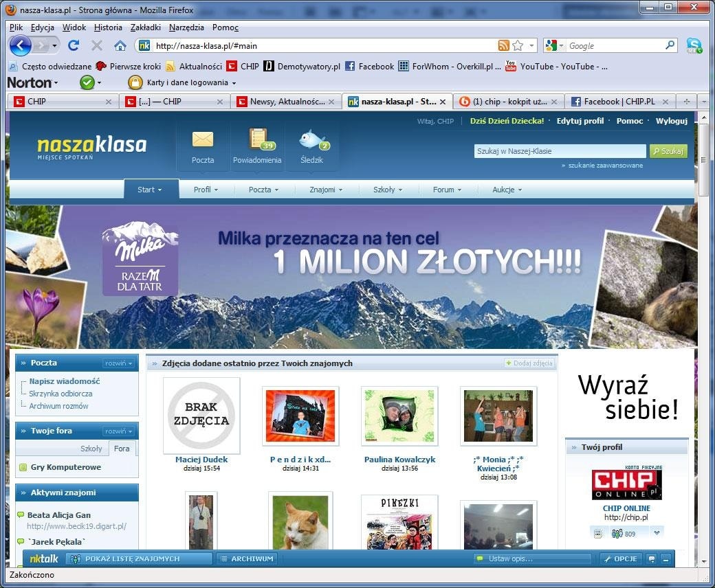Viewport: 715px width, 588px height.
Task: Click Wyloguj to log out
Action: click(671, 121)
